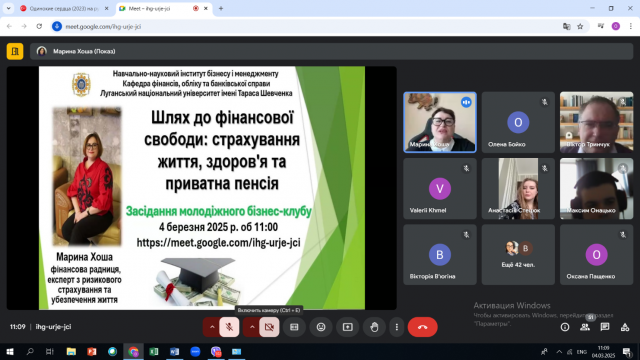The height and width of the screenshot is (360, 640).
Task: Click the meet.google.com address bar
Action: (x=310, y=27)
